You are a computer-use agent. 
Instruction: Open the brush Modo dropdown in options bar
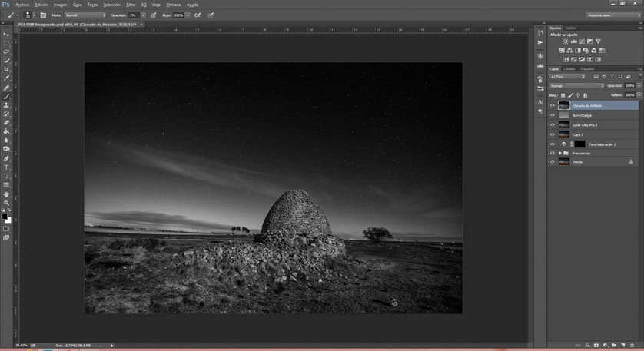pyautogui.click(x=85, y=15)
